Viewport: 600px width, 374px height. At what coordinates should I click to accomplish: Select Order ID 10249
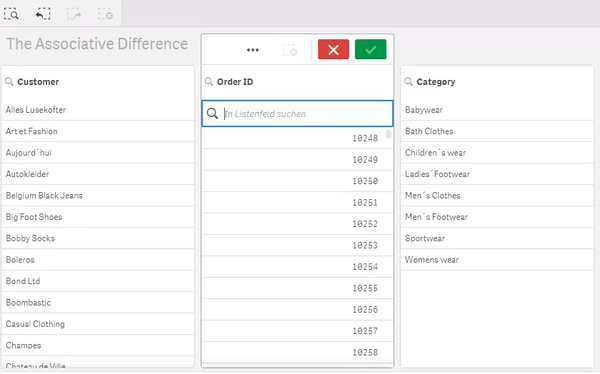tap(297, 159)
